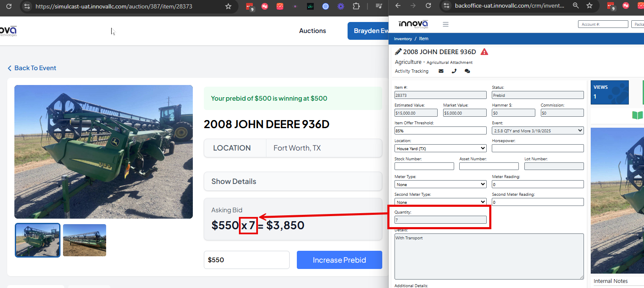Reload the simulcast auction page
Image resolution: width=644 pixels, height=288 pixels.
(8, 6)
